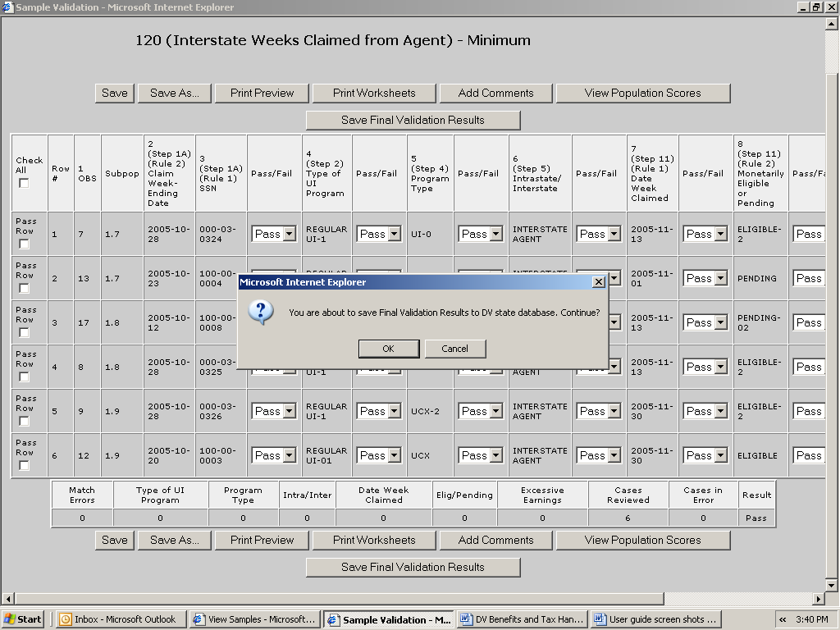Check the Pass Row box for row 3
The height and width of the screenshot is (630, 840).
(x=24, y=333)
